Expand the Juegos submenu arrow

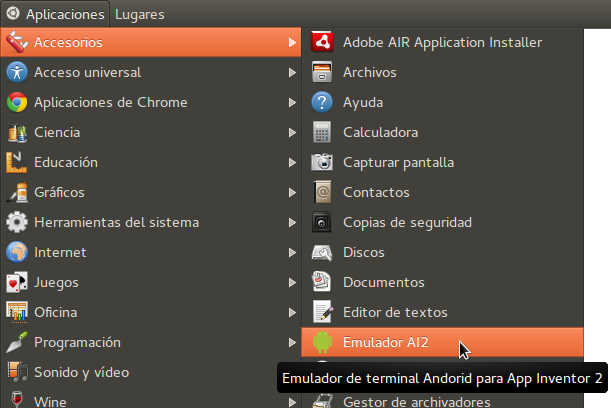coord(292,282)
